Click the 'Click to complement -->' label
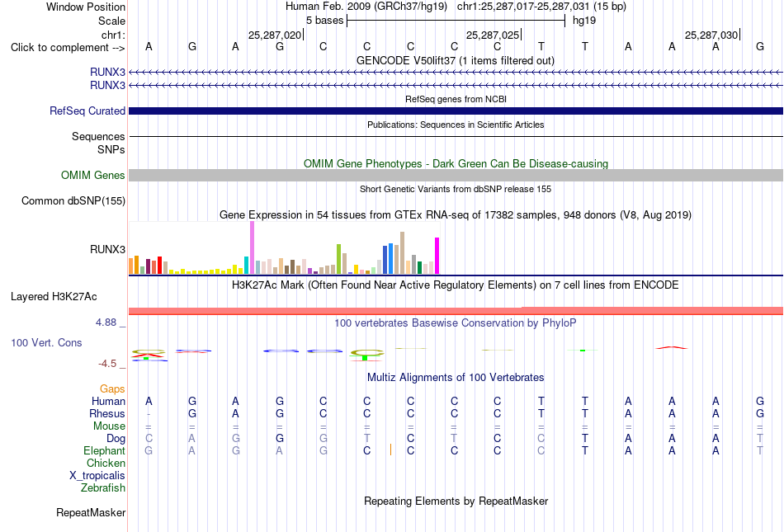 [68, 48]
